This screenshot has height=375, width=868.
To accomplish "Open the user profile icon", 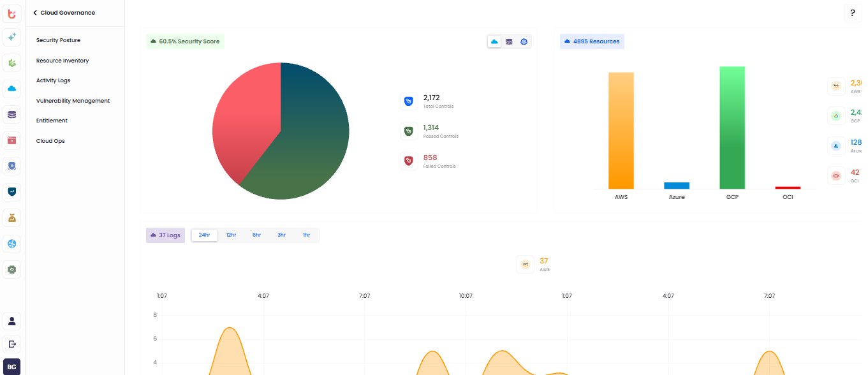I will click(11, 321).
